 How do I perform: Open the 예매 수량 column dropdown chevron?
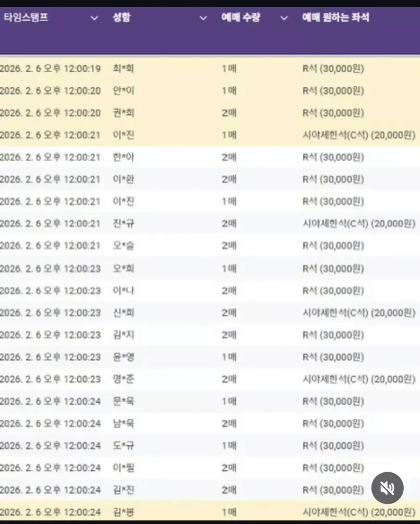tap(284, 18)
